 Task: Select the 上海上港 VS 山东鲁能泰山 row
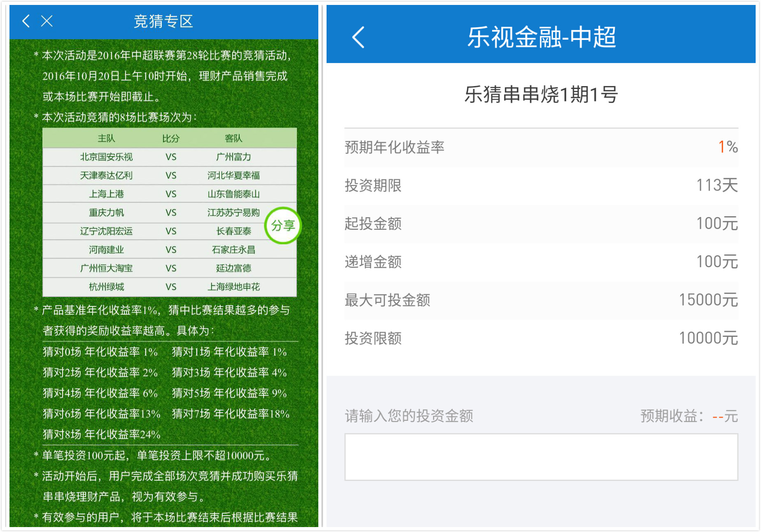click(x=169, y=194)
